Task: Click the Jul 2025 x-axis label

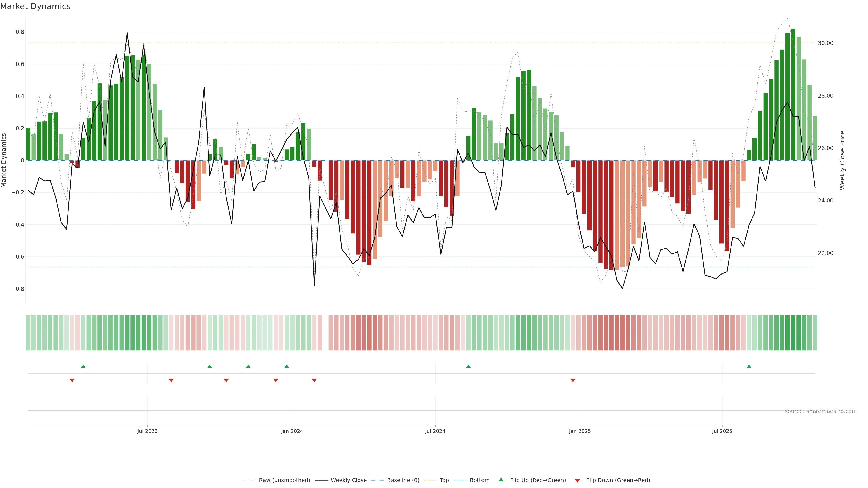Action: 722,431
